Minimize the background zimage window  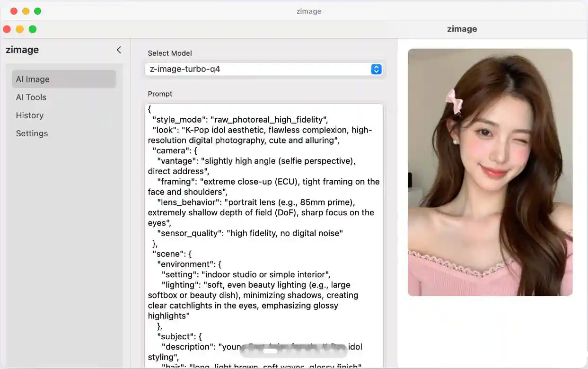pyautogui.click(x=26, y=11)
